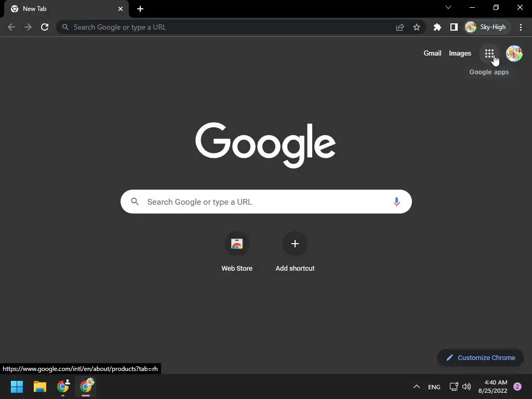The image size is (532, 399).
Task: Open network status icon in tray
Action: 454,387
